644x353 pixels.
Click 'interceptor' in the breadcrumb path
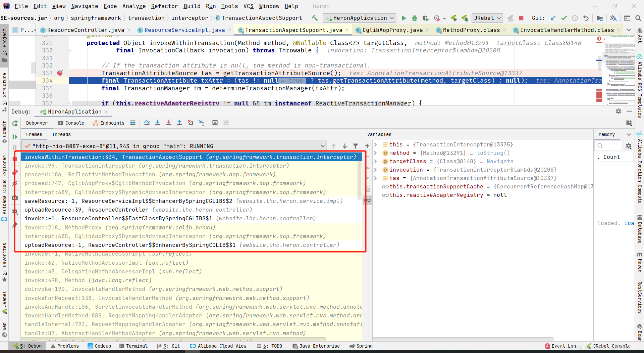190,18
